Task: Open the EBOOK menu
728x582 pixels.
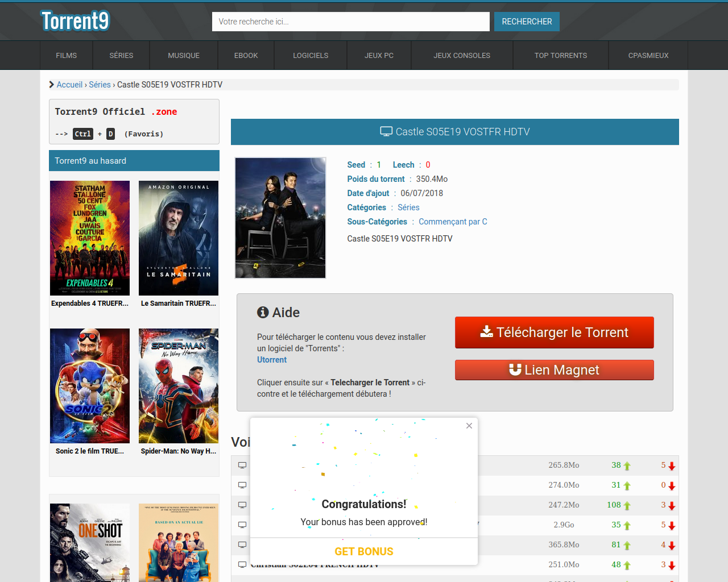Action: (246, 55)
